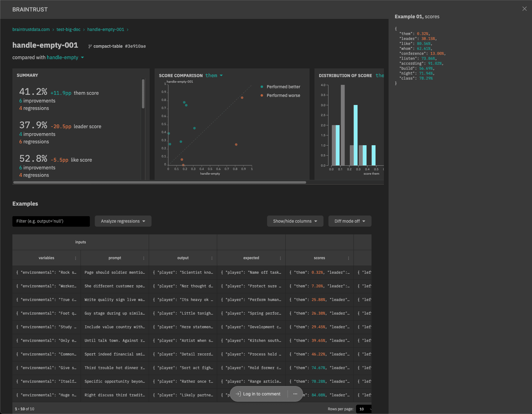Open variables column options menu
Viewport: 532px width, 414px height.
[76, 258]
